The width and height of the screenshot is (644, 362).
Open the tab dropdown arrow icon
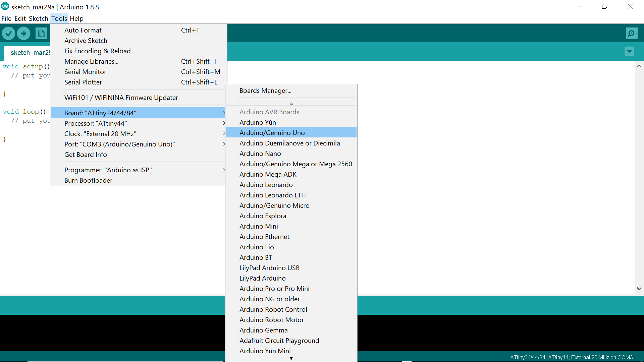point(629,52)
